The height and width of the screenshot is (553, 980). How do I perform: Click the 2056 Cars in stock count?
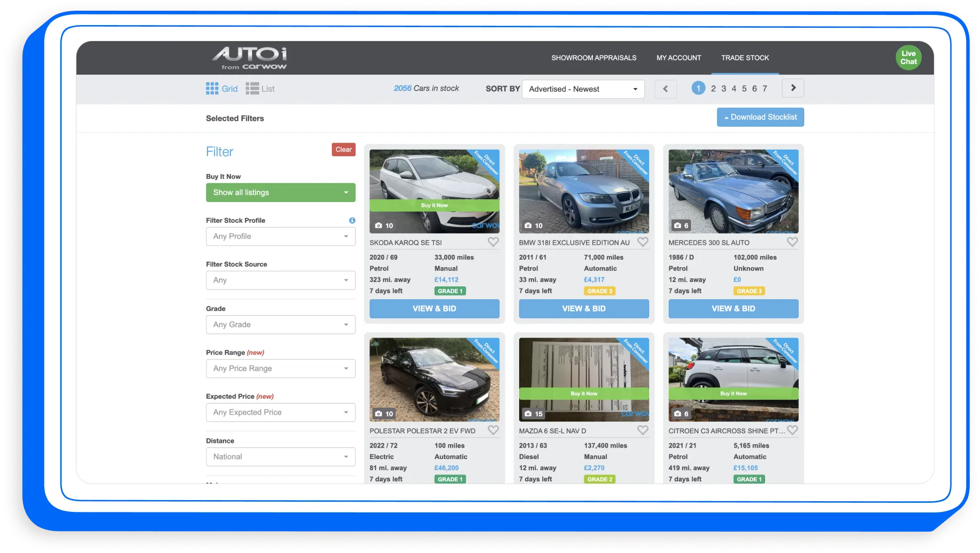[426, 88]
